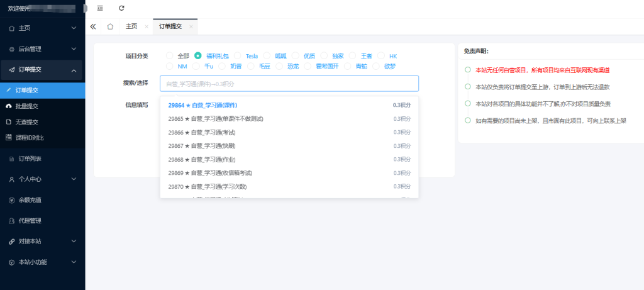The image size is (644, 290).
Task: Click the calendar icon beside 课程ID对比
Action: click(x=9, y=138)
